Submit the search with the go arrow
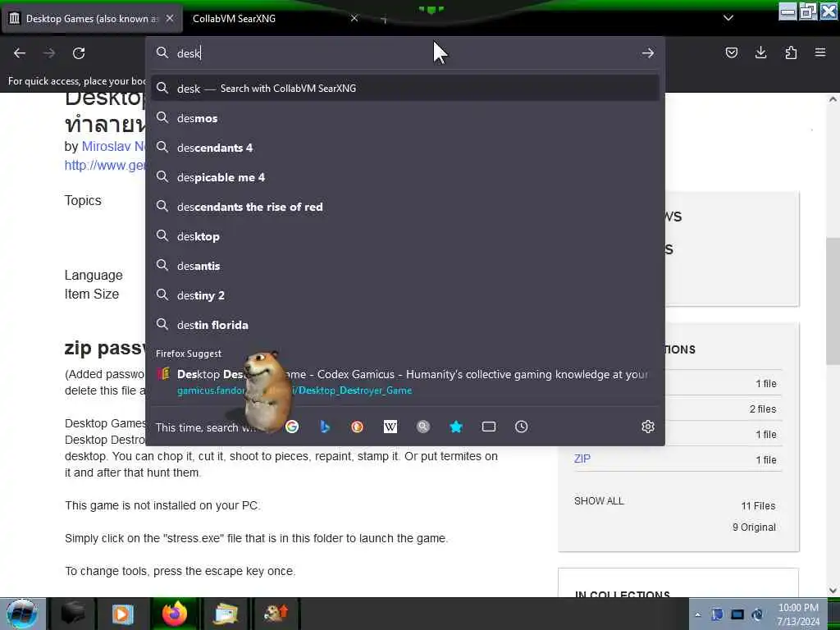Image resolution: width=840 pixels, height=630 pixels. (x=648, y=53)
